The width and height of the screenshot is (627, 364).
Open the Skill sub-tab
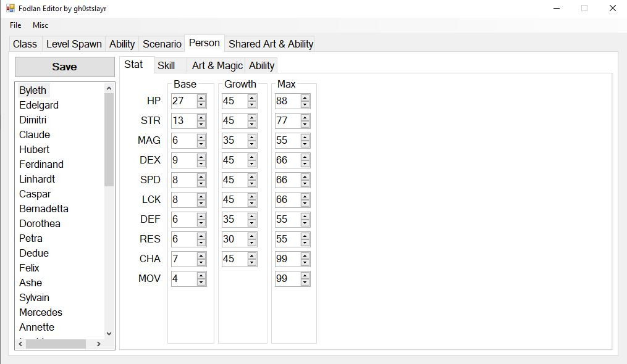pos(166,65)
